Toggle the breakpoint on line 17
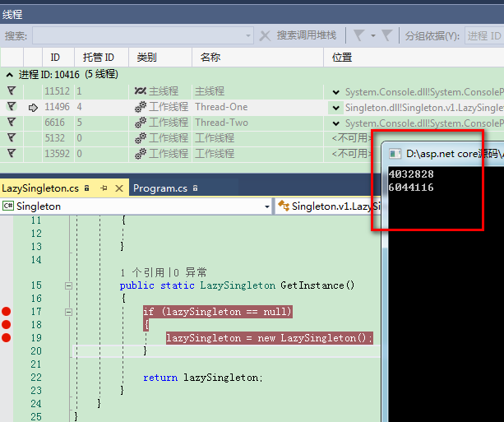The image size is (504, 422). coord(6,311)
